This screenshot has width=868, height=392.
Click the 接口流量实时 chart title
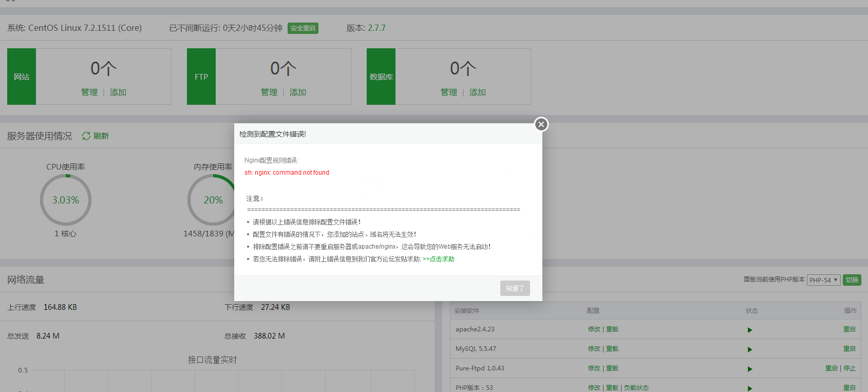[x=213, y=360]
